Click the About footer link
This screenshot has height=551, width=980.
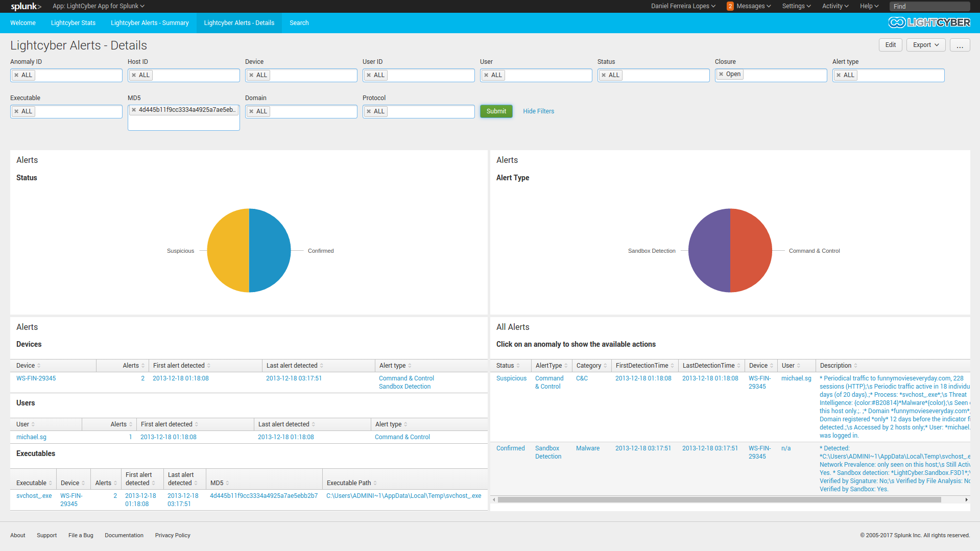pyautogui.click(x=17, y=535)
